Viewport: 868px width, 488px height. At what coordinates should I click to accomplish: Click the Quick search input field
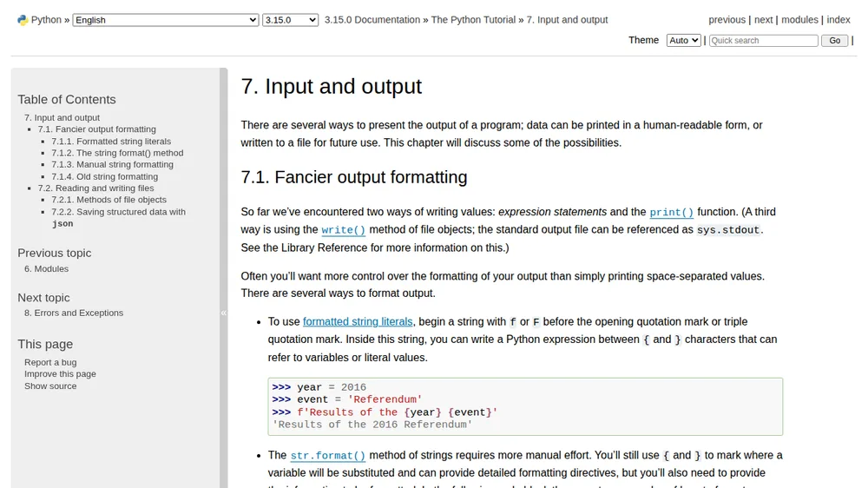pos(763,41)
